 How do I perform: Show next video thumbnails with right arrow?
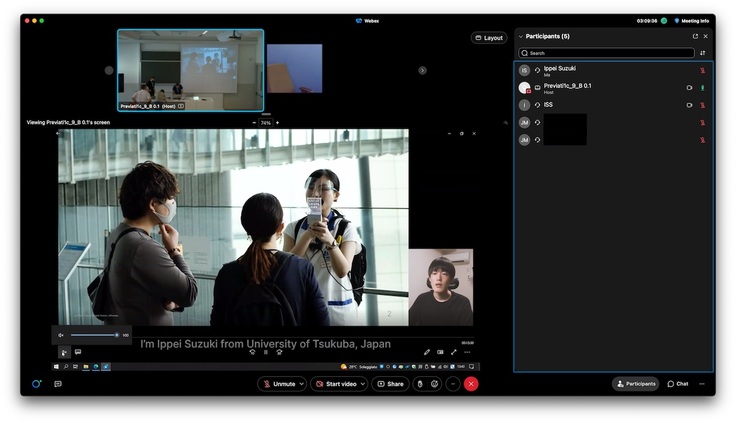coord(422,70)
